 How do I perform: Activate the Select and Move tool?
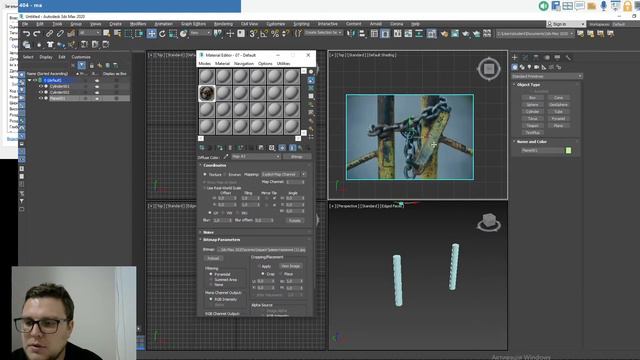click(151, 33)
